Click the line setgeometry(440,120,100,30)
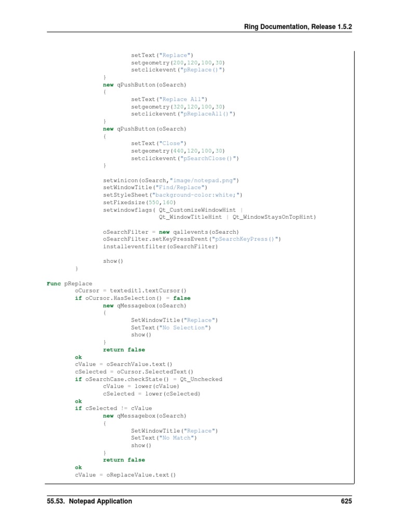Screen dimensions: 399x532 (178, 151)
